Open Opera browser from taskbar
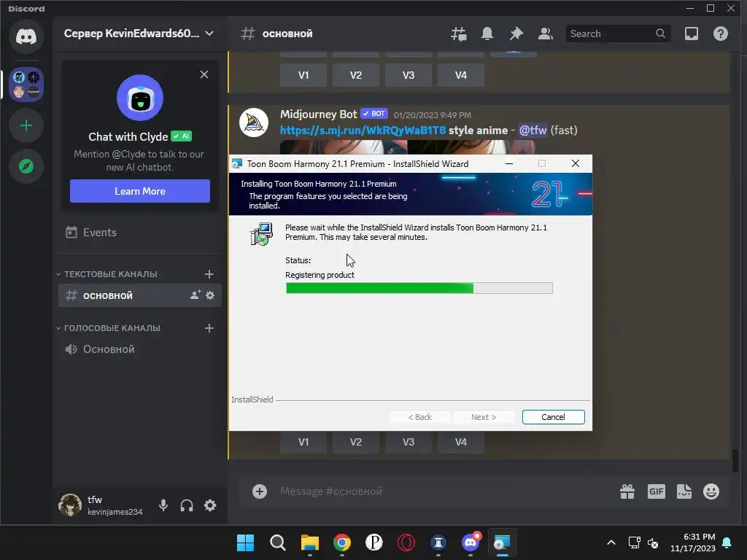 pyautogui.click(x=406, y=542)
